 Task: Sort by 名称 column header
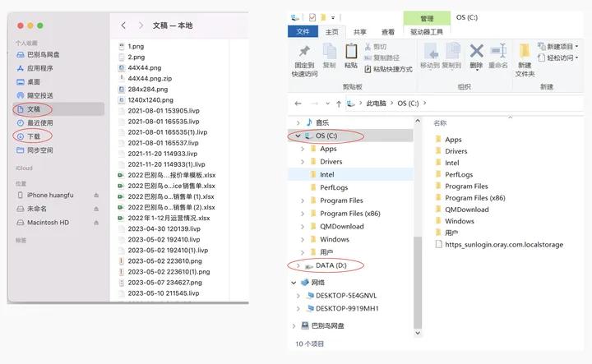coord(440,123)
